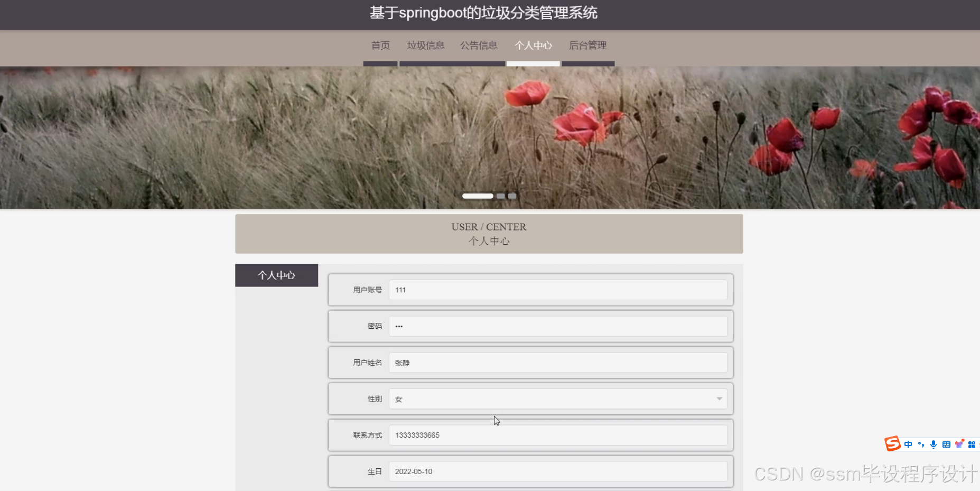980x491 pixels.
Task: Switch to the 首页 tab
Action: 380,45
